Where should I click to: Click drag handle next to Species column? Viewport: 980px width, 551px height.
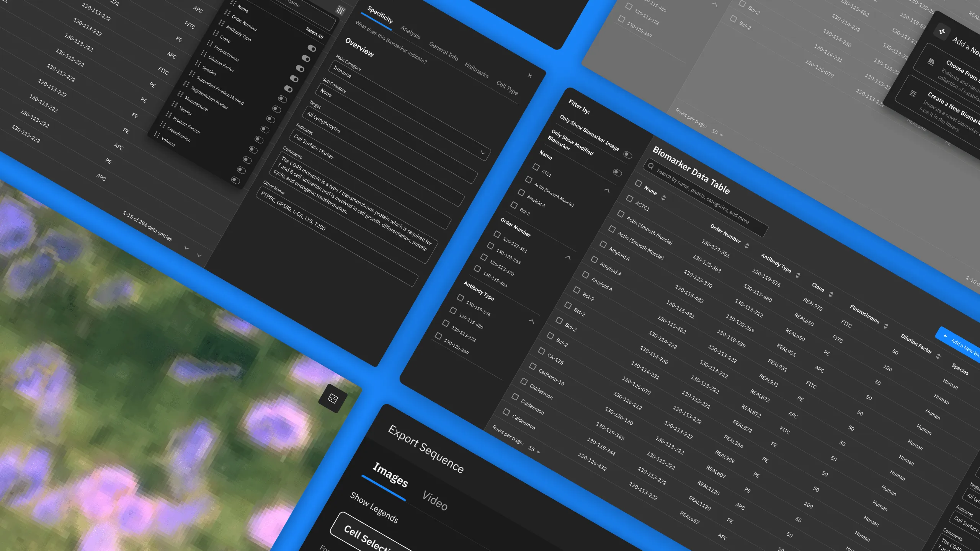(198, 64)
